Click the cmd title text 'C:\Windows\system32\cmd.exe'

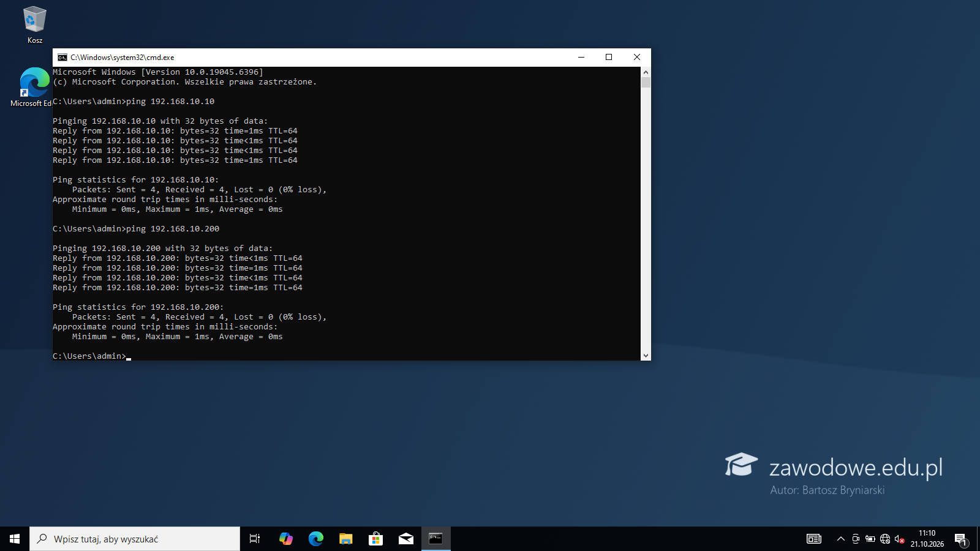[122, 58]
